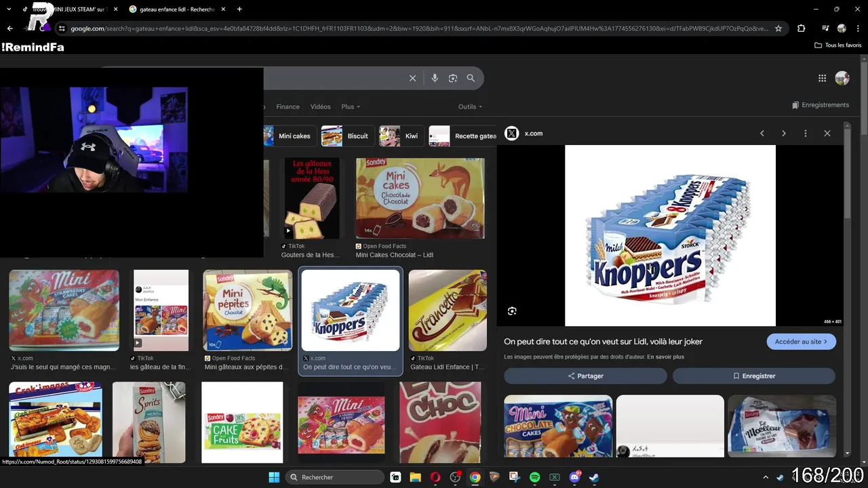Click the Enregistrer button

click(x=753, y=376)
